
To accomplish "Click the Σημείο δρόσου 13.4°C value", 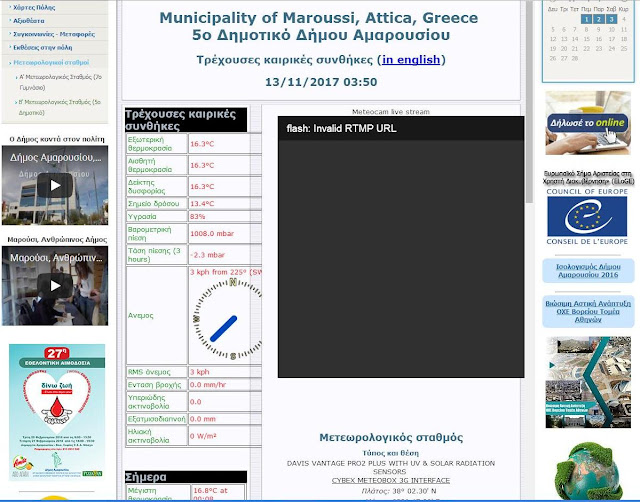I will (202, 204).
